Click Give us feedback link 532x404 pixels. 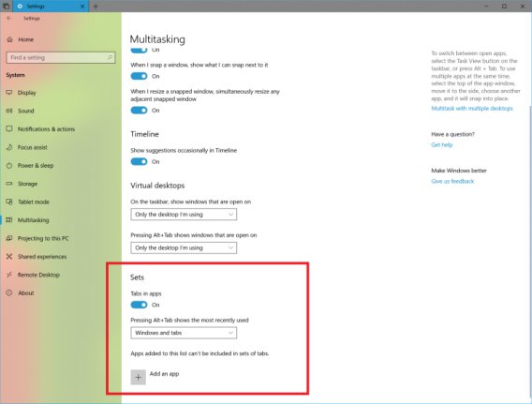coord(452,181)
